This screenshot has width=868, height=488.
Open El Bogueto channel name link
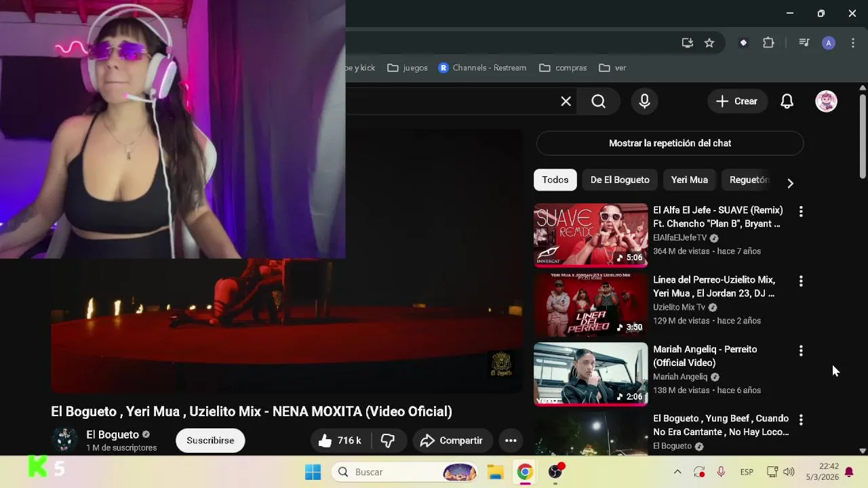click(113, 434)
